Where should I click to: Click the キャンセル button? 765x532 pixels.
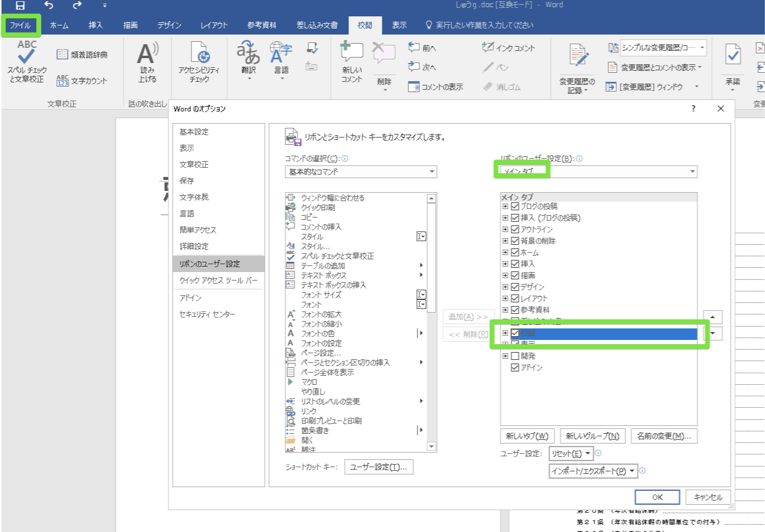click(707, 497)
